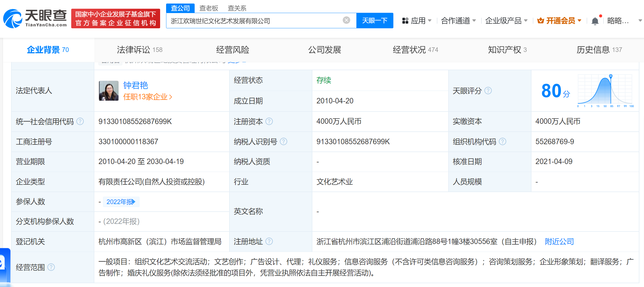Click taxpayer ID value under 纳税人识别号
Image resolution: width=644 pixels, height=287 pixels.
(353, 141)
